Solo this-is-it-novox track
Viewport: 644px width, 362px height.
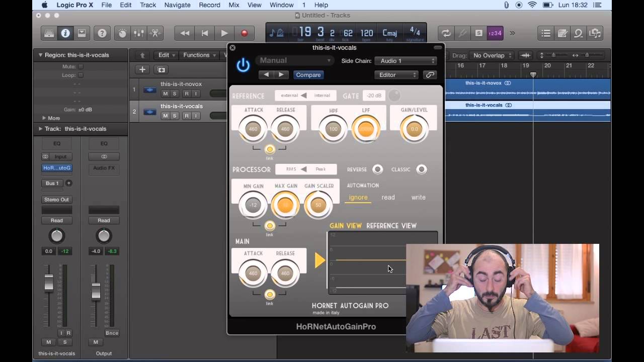[175, 94]
